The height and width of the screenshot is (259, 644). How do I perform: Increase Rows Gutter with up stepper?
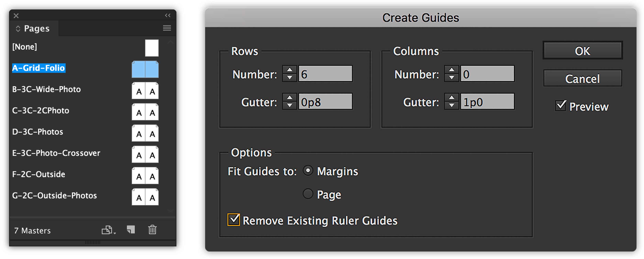(x=290, y=97)
